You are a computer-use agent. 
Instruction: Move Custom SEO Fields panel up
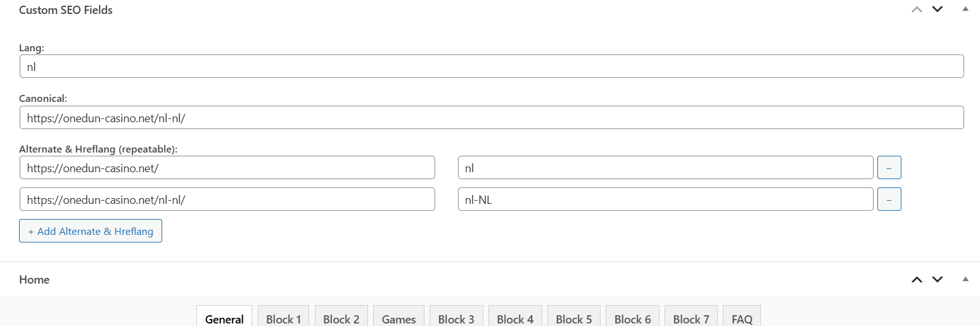tap(917, 9)
